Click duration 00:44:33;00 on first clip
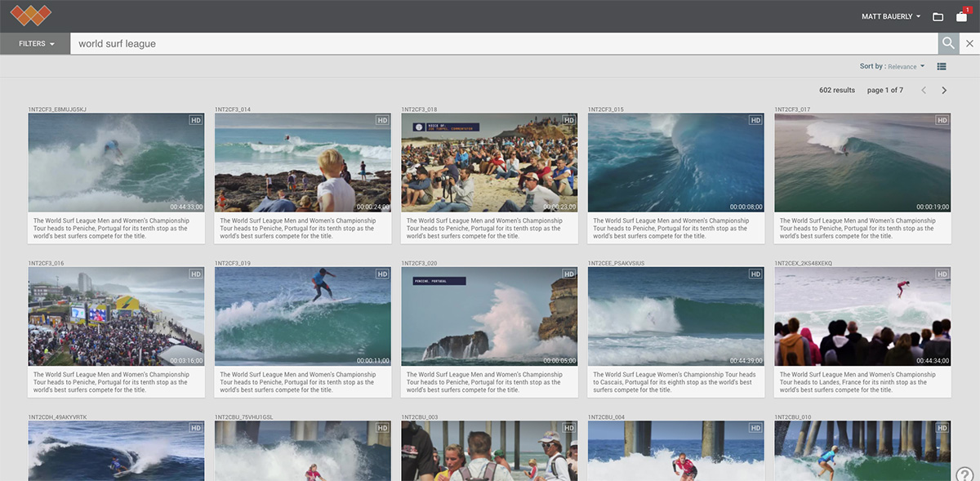 pyautogui.click(x=186, y=207)
